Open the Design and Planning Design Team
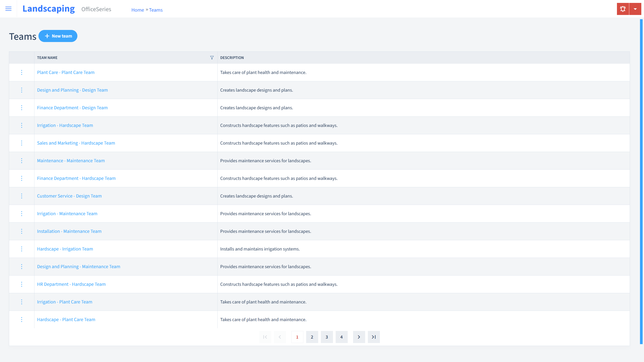 (x=72, y=90)
